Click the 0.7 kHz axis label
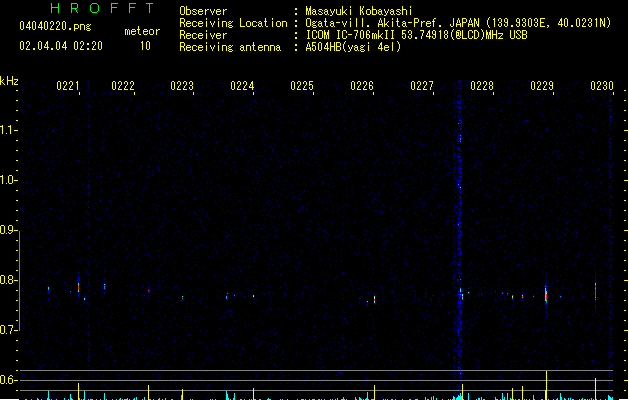629x400 pixels. 8,330
